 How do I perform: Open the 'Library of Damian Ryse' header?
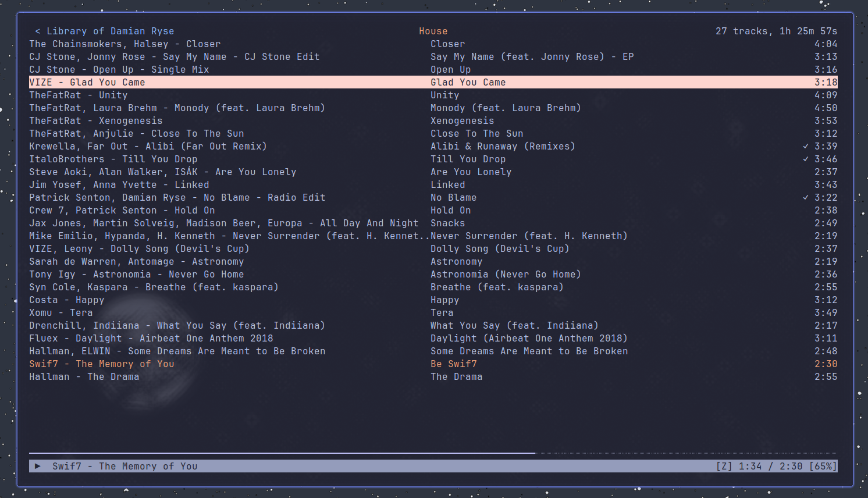click(111, 31)
